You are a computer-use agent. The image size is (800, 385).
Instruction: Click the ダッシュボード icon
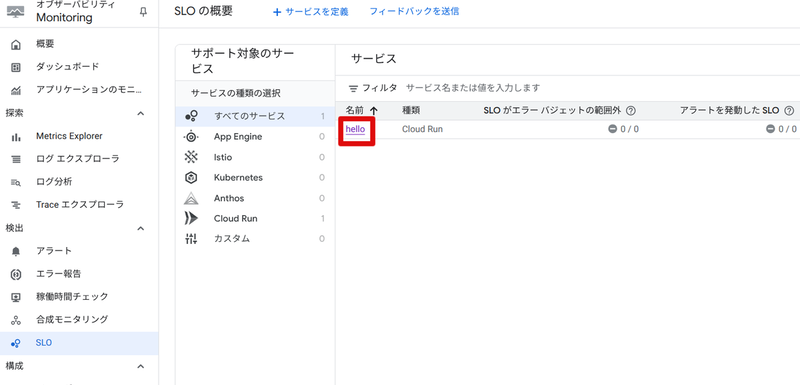[x=16, y=67]
